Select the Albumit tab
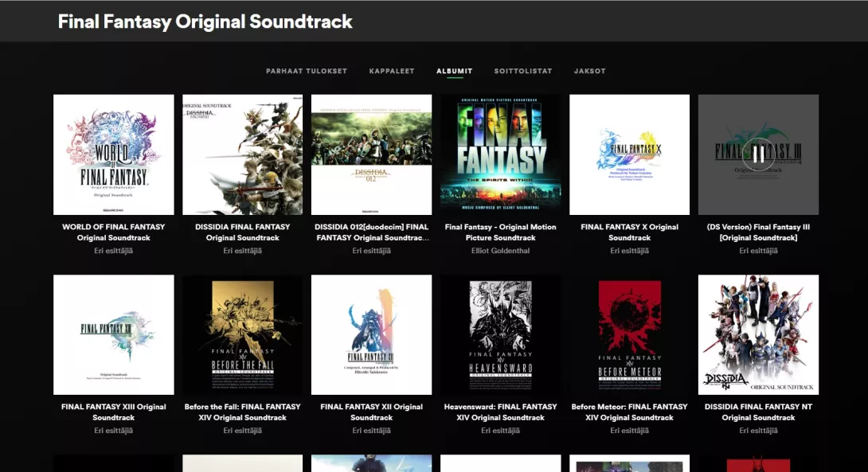868x472 pixels. (455, 71)
